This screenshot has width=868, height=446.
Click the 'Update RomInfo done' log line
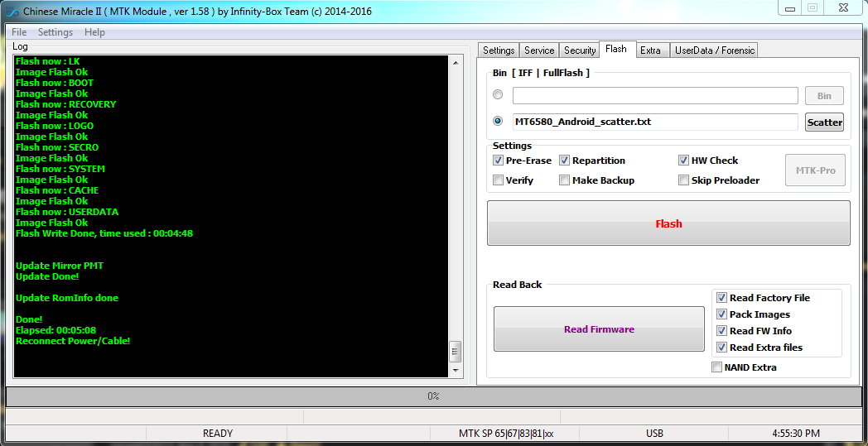67,298
